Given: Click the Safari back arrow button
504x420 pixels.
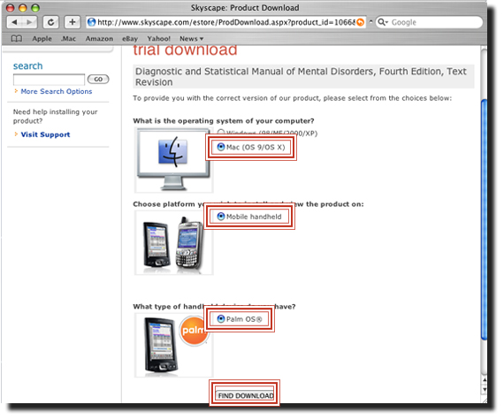Looking at the screenshot, I should [14, 22].
